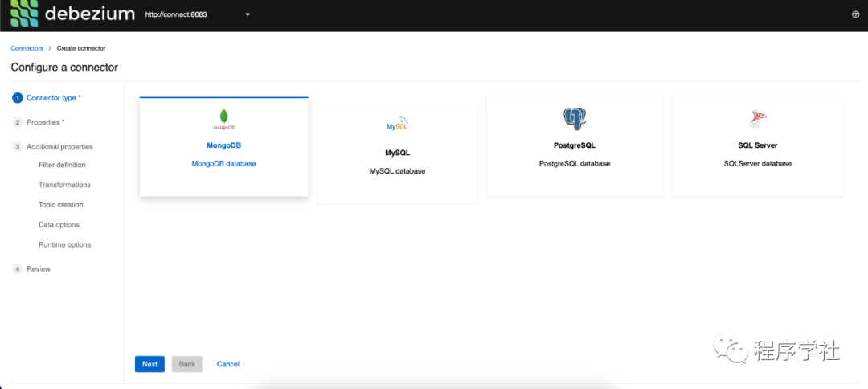Select the MongoDB connector card

[223, 146]
